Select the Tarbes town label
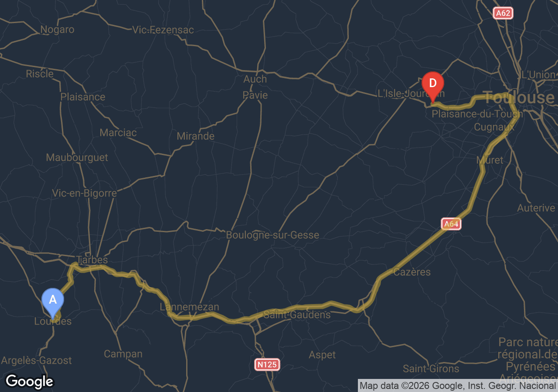Image resolution: width=558 pixels, height=392 pixels. point(92,260)
